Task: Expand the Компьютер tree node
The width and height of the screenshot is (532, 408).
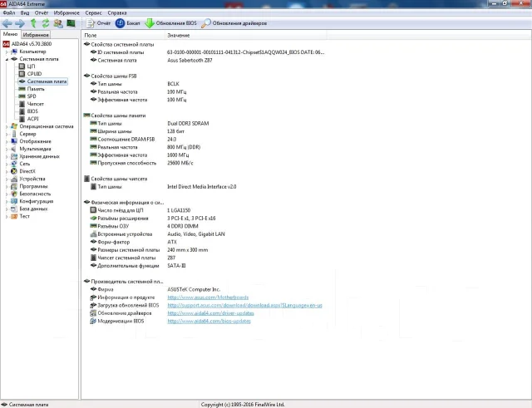Action: [7, 52]
